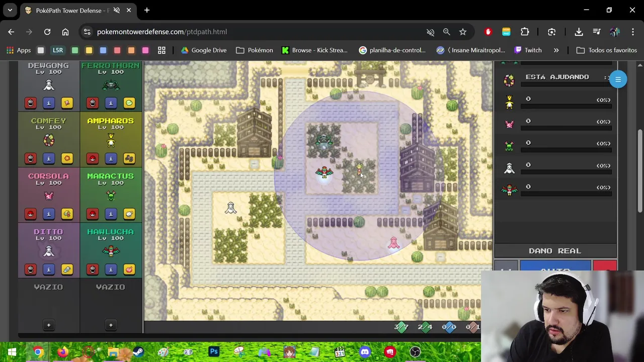Screen dimensions: 644x362
Task: Select Ferrothorn tower on the map
Action: tap(324, 141)
